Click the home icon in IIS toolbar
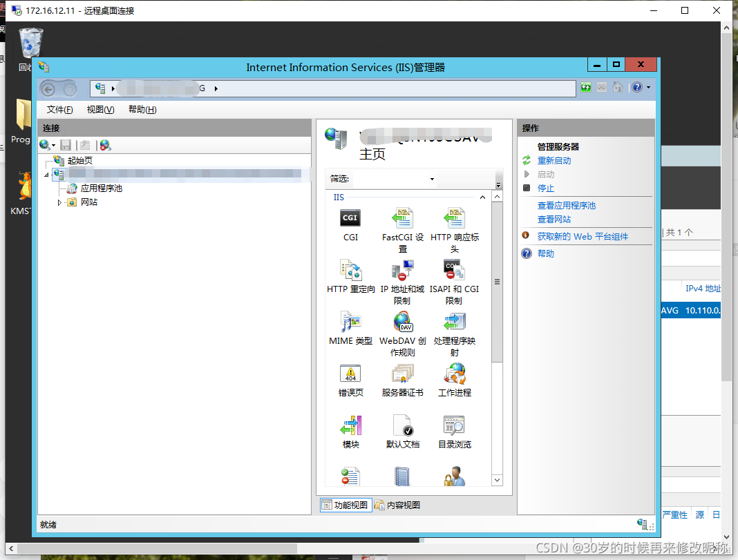Viewport: 738px width, 560px height. pos(618,88)
